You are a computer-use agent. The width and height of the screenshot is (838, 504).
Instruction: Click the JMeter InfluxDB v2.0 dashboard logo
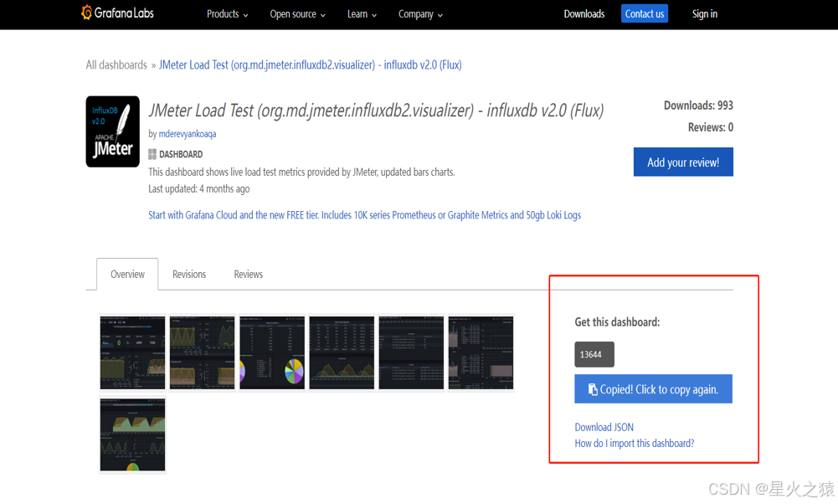113,131
